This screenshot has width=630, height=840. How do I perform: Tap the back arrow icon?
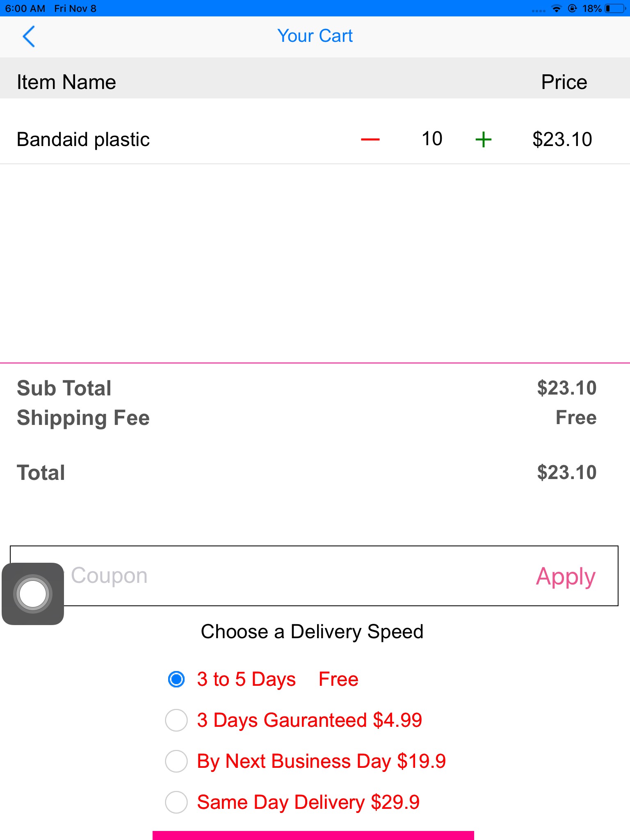tap(29, 37)
